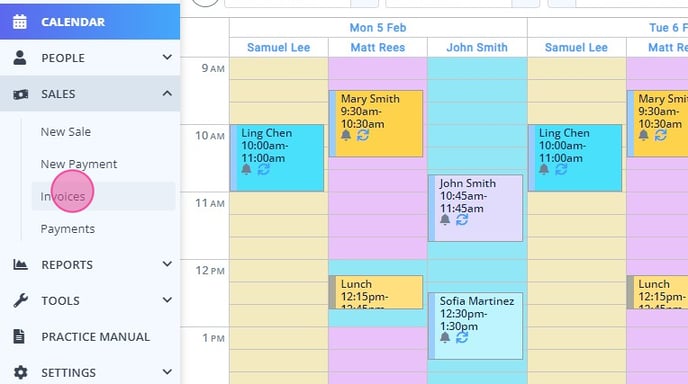
Task: Click recurring icon on Sofia Martinez appointment
Action: 462,337
